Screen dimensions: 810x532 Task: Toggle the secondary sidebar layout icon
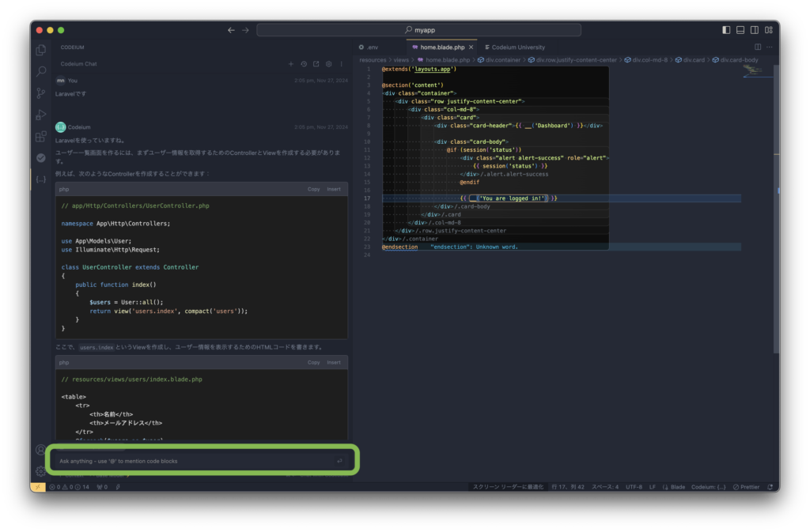pos(755,30)
